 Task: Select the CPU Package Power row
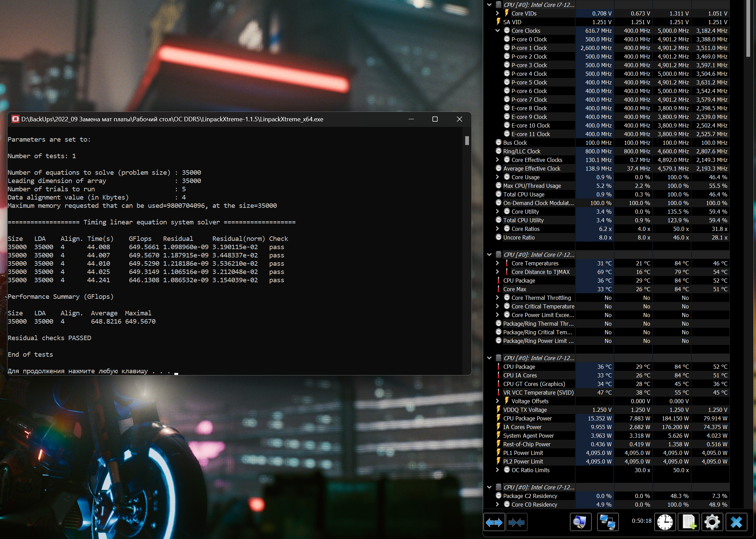[x=527, y=418]
